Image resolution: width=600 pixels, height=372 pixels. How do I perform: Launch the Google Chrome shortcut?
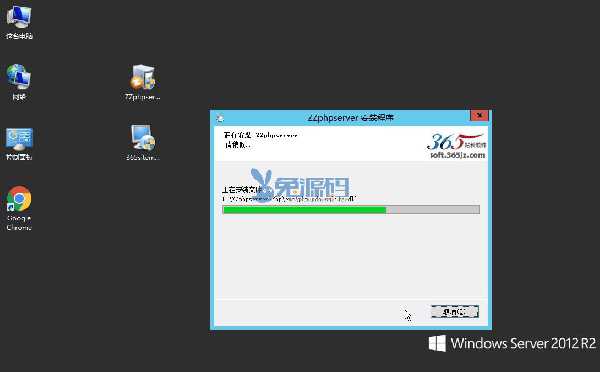pos(19,208)
